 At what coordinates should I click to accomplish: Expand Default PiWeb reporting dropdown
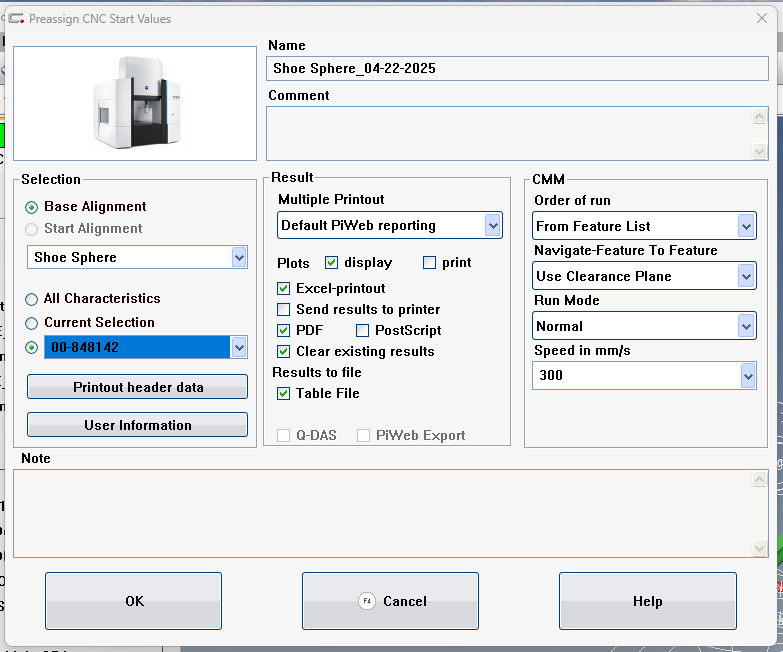click(493, 226)
